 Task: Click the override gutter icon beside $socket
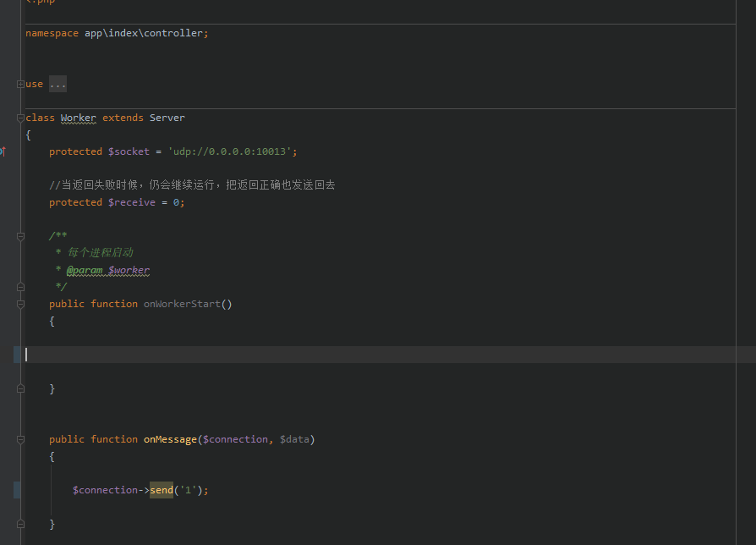3,151
